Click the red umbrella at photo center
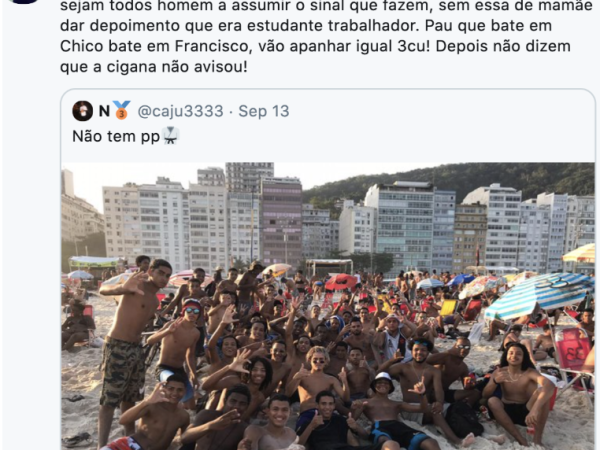 (x=341, y=282)
